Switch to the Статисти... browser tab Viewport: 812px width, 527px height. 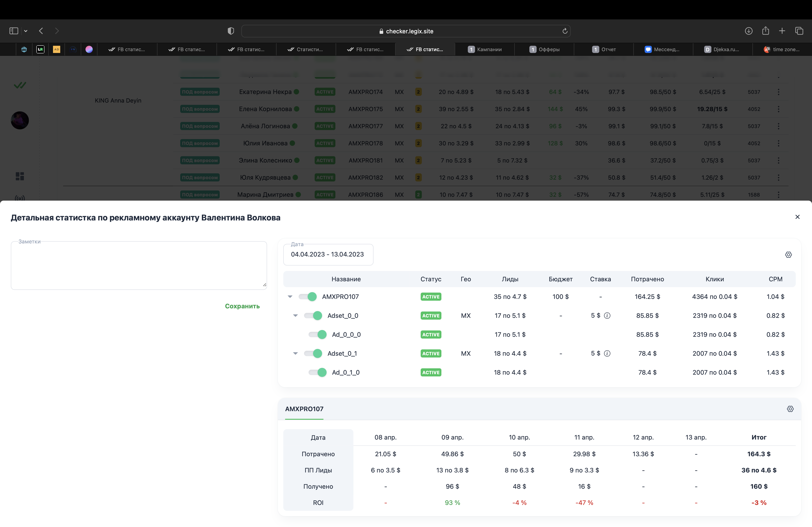coord(306,49)
